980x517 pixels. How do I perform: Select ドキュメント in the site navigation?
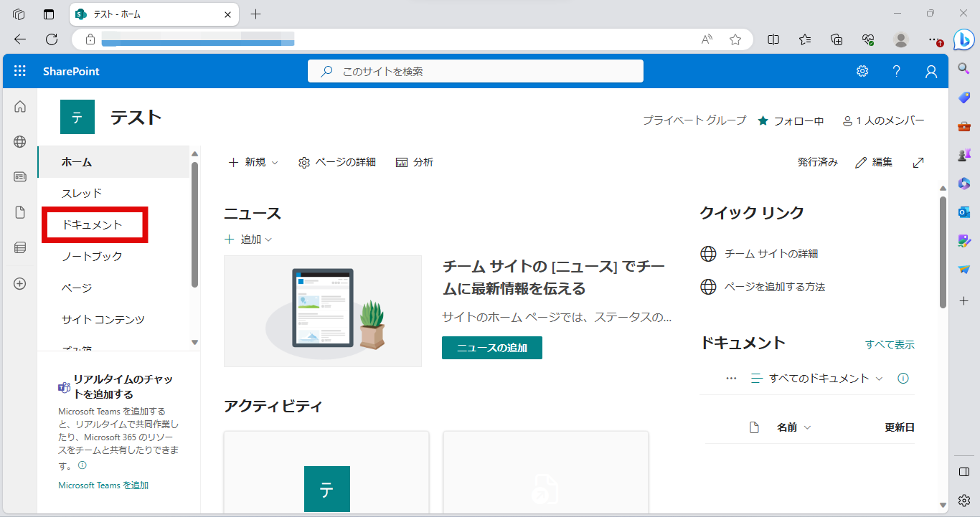pyautogui.click(x=92, y=225)
